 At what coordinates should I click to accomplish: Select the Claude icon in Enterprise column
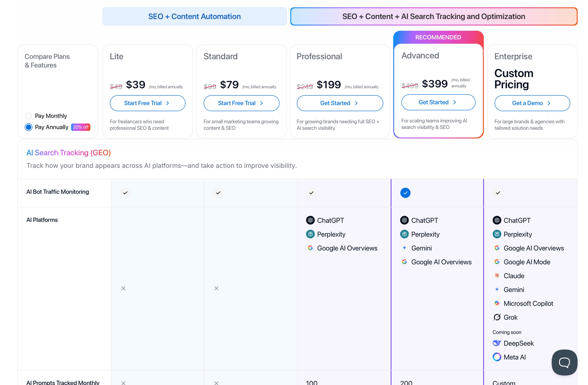(497, 276)
